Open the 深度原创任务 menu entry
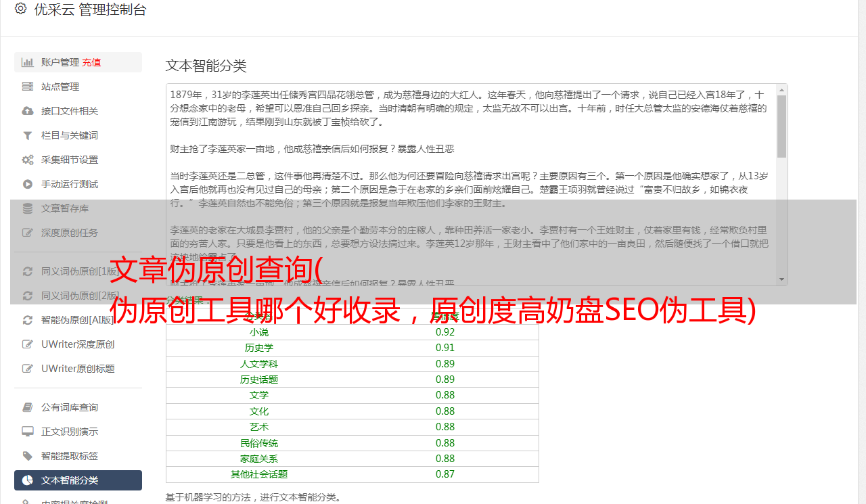This screenshot has height=504, width=866. pos(69,233)
